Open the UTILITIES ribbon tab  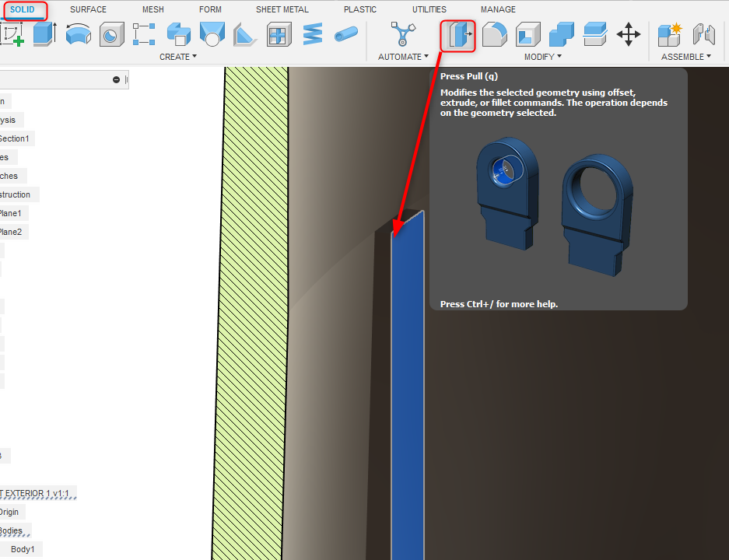(429, 9)
